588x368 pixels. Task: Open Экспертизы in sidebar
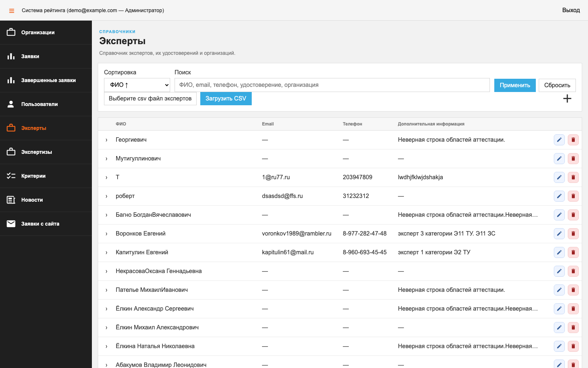click(x=46, y=152)
